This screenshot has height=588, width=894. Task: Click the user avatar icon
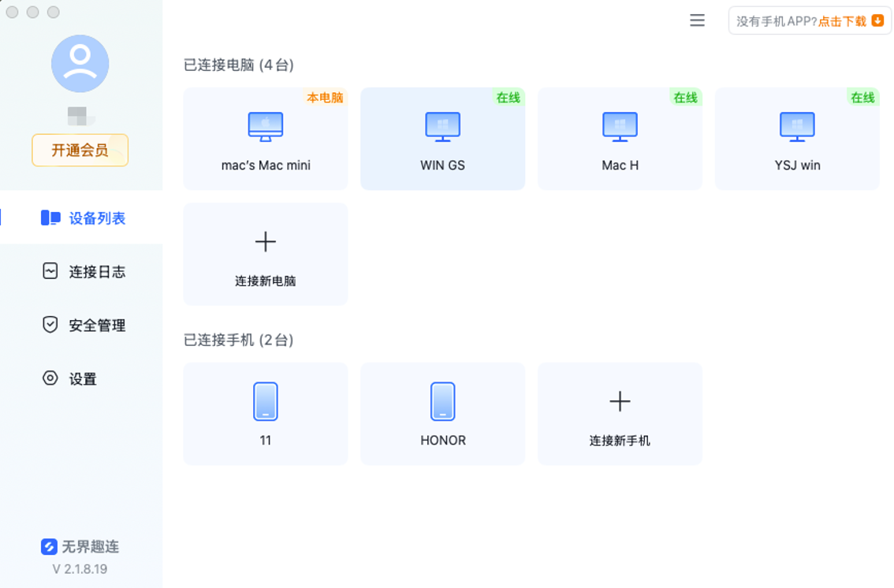click(80, 63)
